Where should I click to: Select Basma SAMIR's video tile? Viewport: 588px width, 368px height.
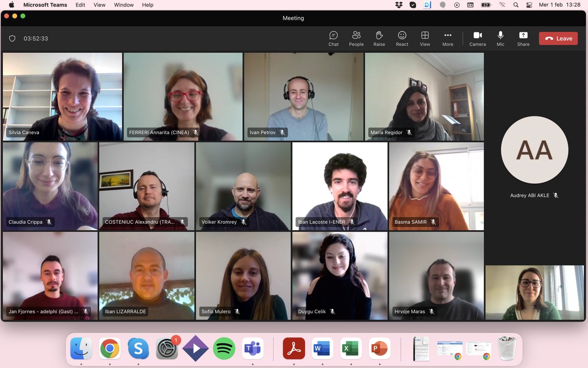click(x=437, y=186)
